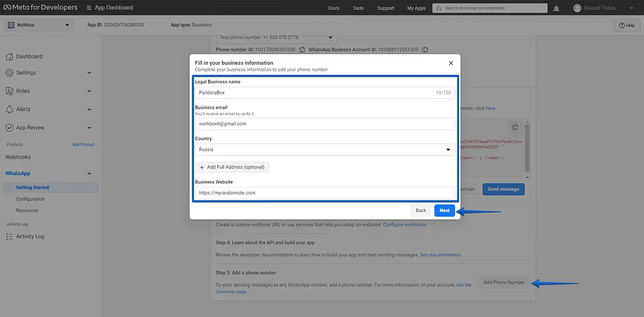644x317 pixels.
Task: Click the Activity Log list icon
Action: (x=9, y=236)
